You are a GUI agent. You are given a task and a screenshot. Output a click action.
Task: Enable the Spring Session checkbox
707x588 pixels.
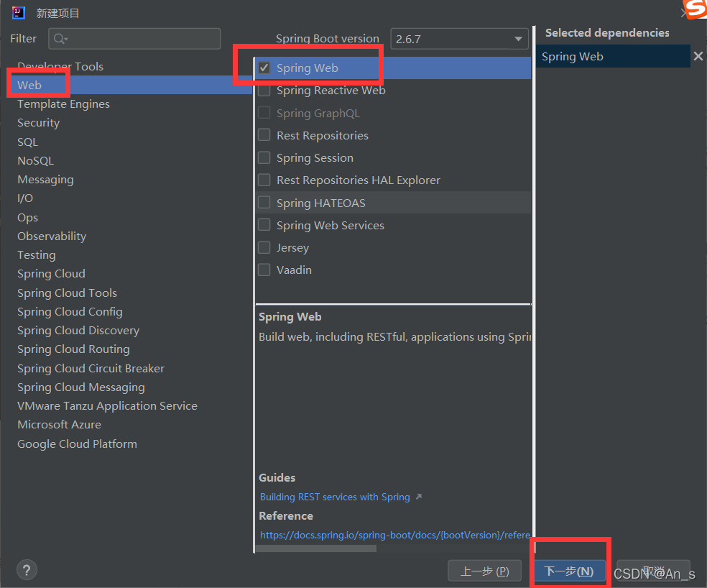pyautogui.click(x=264, y=157)
